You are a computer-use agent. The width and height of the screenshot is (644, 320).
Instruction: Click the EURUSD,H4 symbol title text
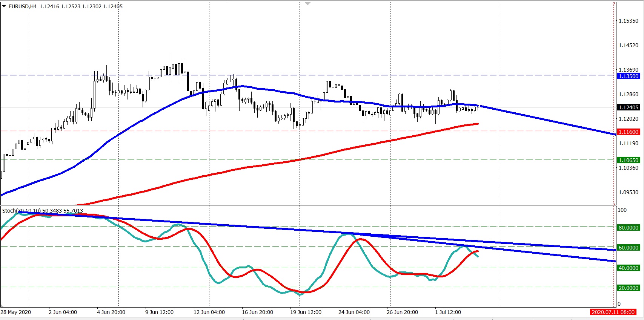[x=23, y=6]
